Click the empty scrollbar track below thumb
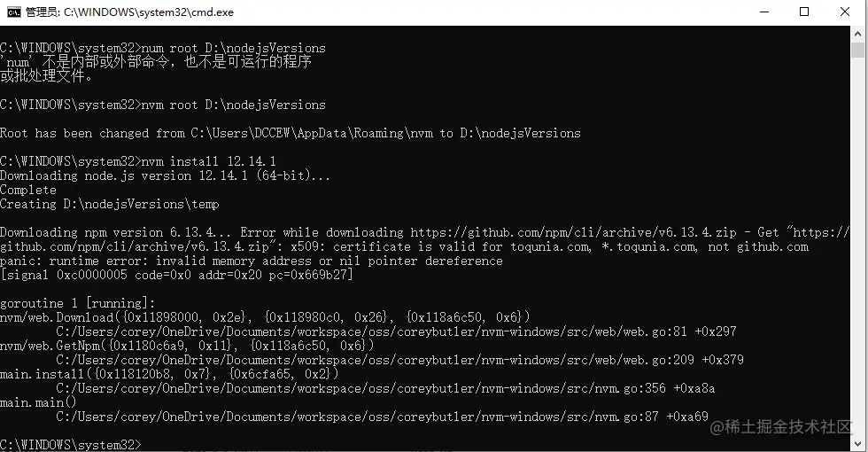Screen dimensions: 868x452 (858, 266)
